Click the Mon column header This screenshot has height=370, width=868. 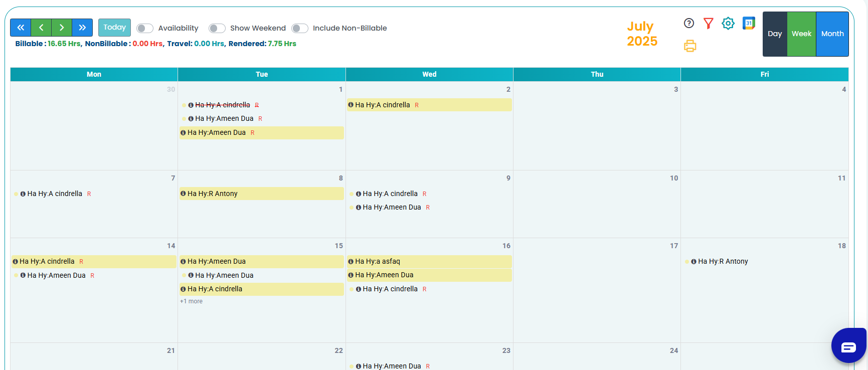pos(94,74)
